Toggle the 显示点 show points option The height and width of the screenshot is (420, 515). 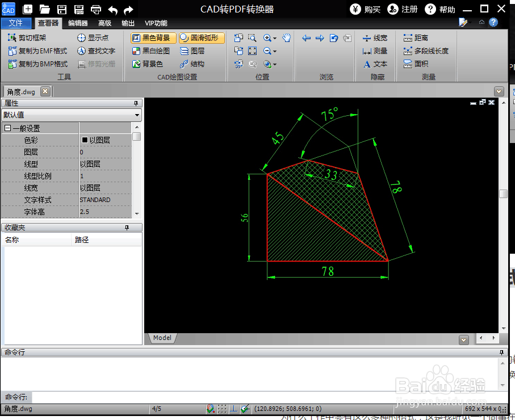click(x=93, y=38)
